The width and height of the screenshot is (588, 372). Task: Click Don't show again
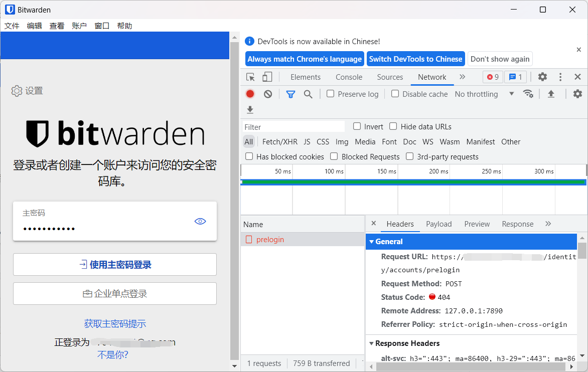tap(500, 59)
